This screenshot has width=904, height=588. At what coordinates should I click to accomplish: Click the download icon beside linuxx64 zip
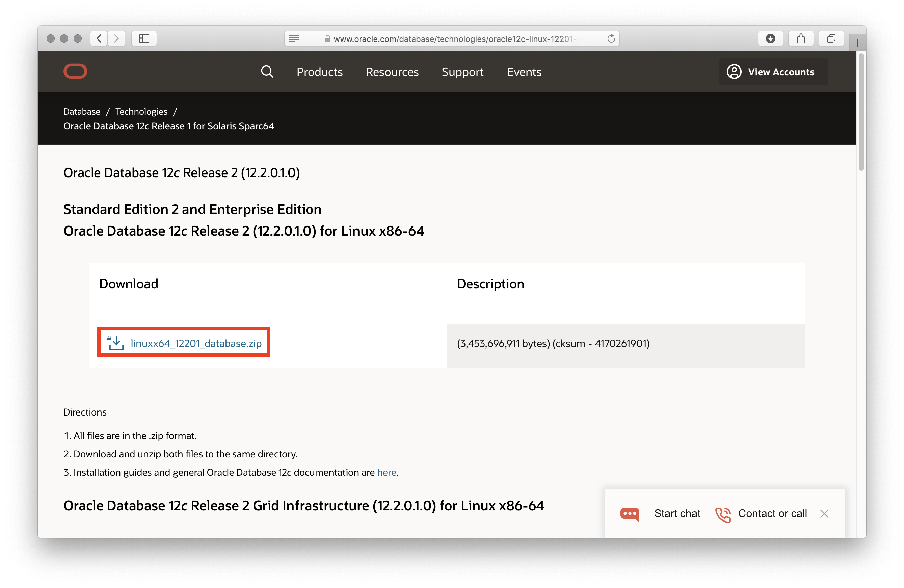point(115,343)
